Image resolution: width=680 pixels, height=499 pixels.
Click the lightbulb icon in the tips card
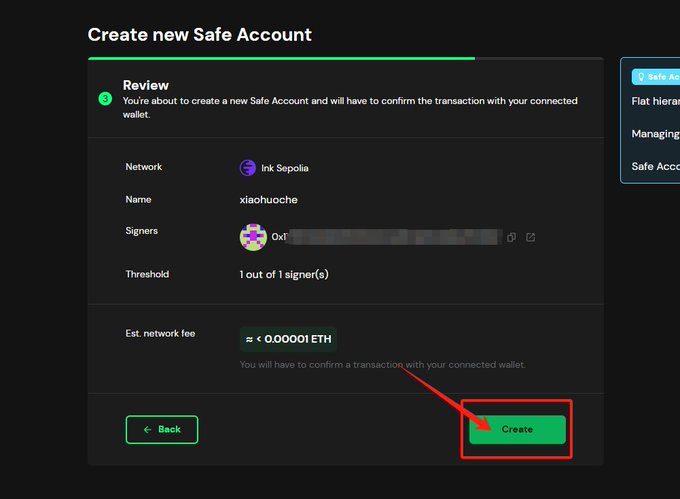click(x=641, y=76)
